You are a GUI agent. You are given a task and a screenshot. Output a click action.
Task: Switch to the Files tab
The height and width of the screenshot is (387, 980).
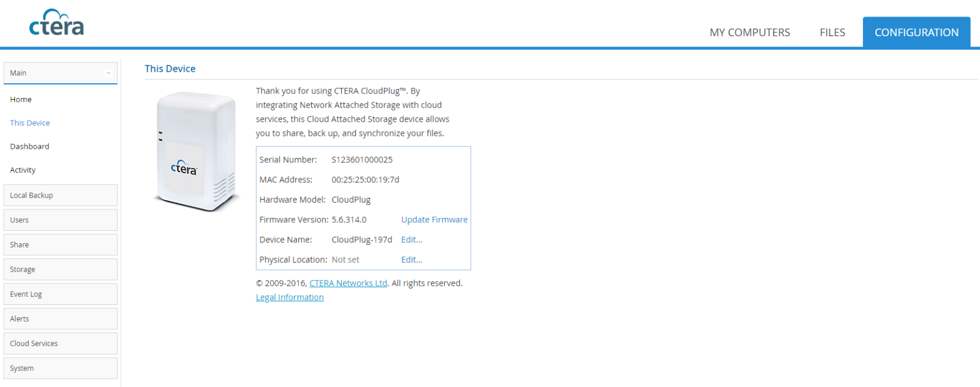[832, 32]
